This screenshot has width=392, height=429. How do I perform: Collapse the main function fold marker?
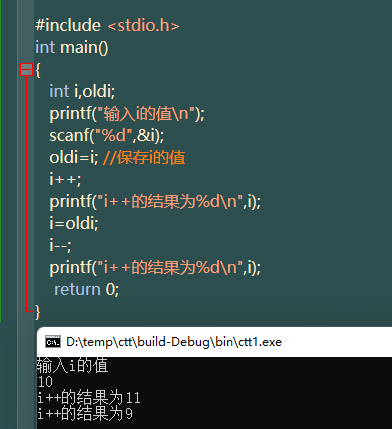click(26, 70)
